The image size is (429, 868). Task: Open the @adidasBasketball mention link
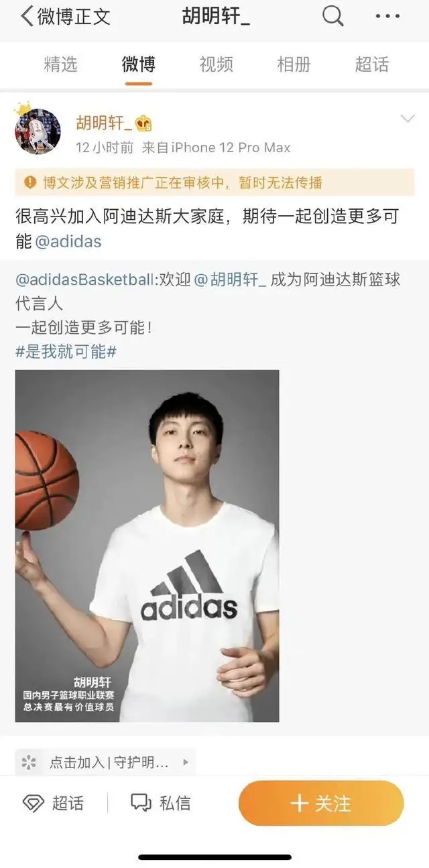pyautogui.click(x=84, y=280)
